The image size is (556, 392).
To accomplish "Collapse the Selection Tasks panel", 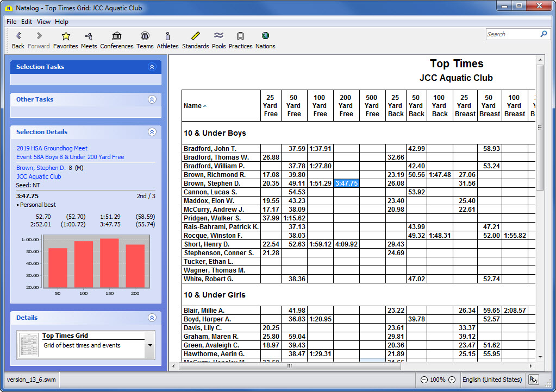I will tap(152, 67).
